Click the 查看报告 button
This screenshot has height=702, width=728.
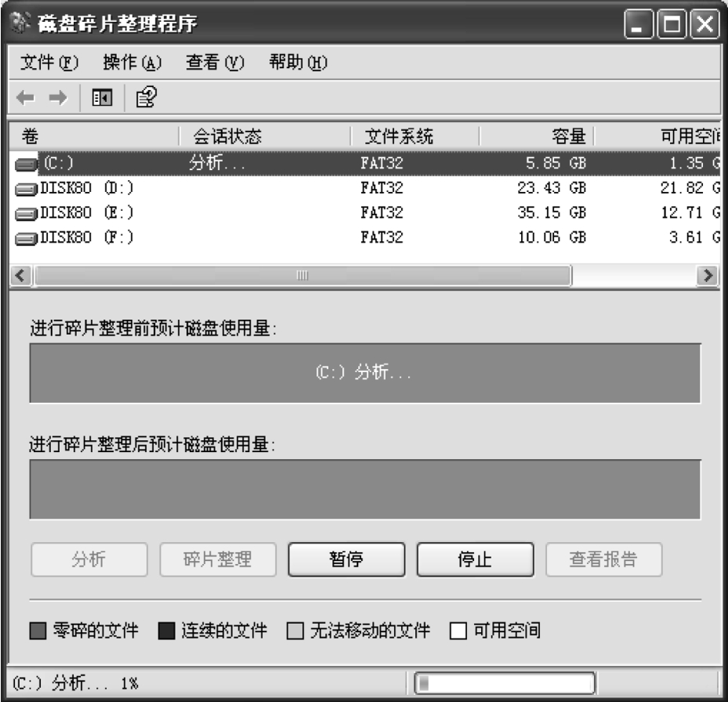(x=603, y=559)
